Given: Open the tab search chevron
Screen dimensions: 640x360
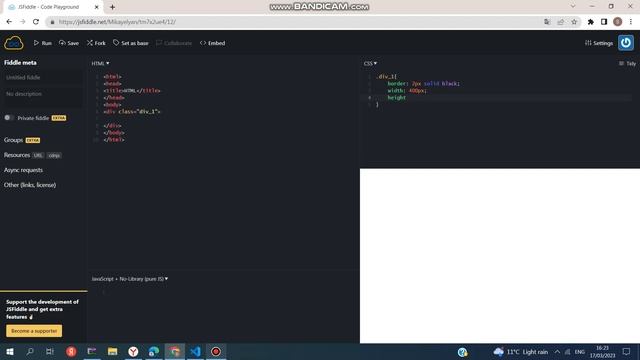Looking at the screenshot, I should [573, 6].
